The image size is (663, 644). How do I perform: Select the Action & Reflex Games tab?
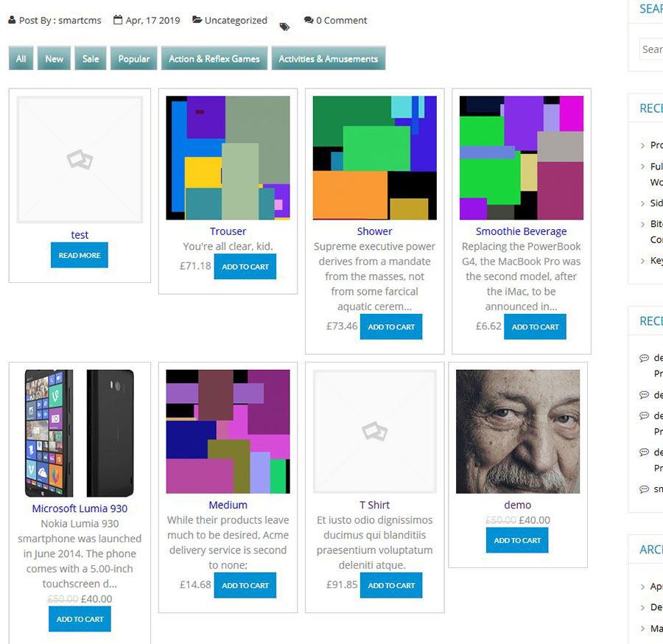[214, 58]
